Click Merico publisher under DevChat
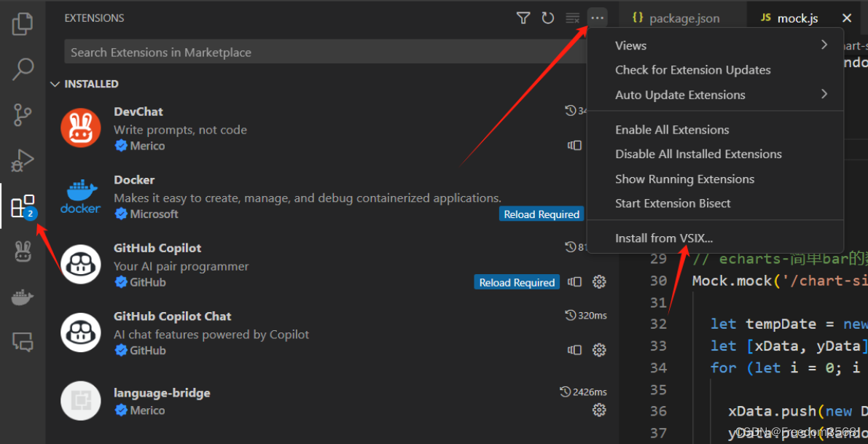 point(147,146)
